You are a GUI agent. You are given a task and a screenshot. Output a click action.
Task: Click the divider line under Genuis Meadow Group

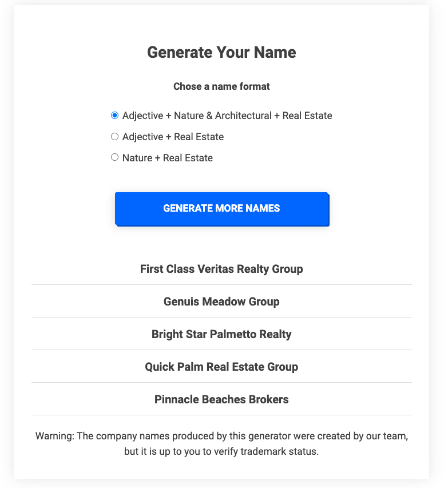(x=221, y=317)
